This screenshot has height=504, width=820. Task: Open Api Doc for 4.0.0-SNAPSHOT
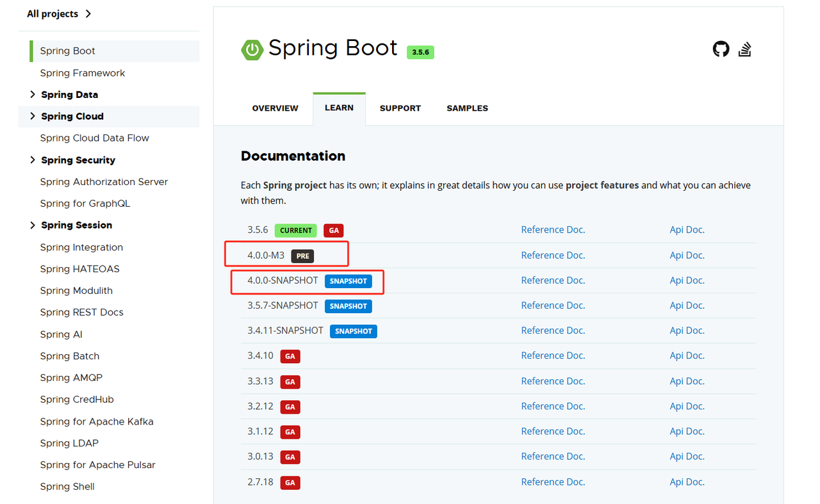point(687,280)
